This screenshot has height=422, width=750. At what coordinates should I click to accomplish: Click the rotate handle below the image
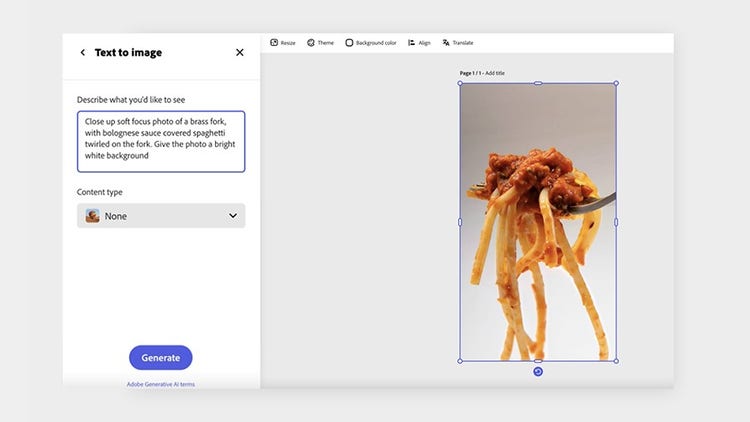tap(538, 372)
